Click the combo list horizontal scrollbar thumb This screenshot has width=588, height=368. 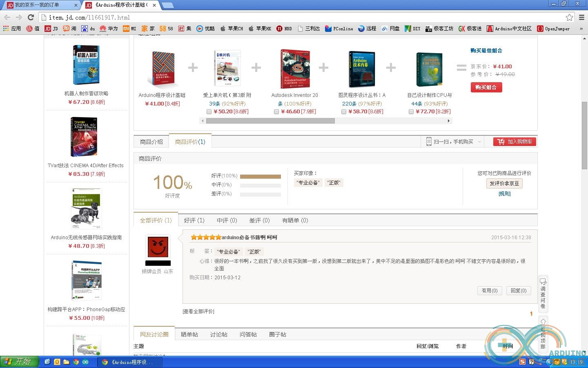tap(270, 121)
